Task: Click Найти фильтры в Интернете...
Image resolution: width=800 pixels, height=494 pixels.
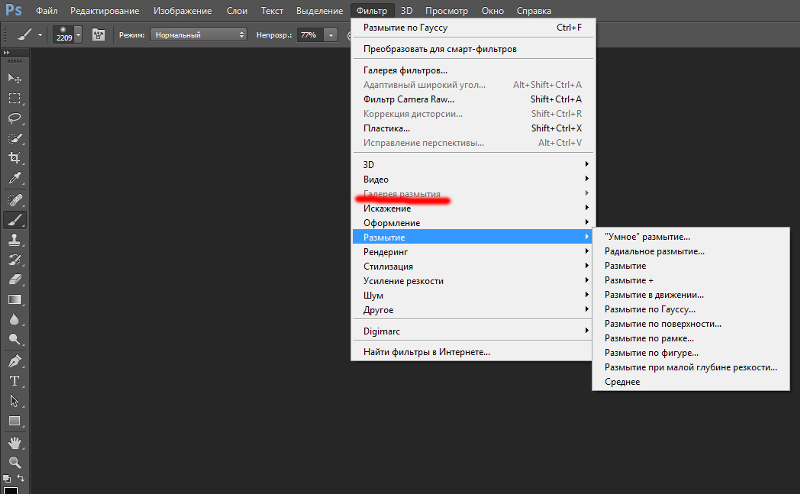Action: click(473, 352)
